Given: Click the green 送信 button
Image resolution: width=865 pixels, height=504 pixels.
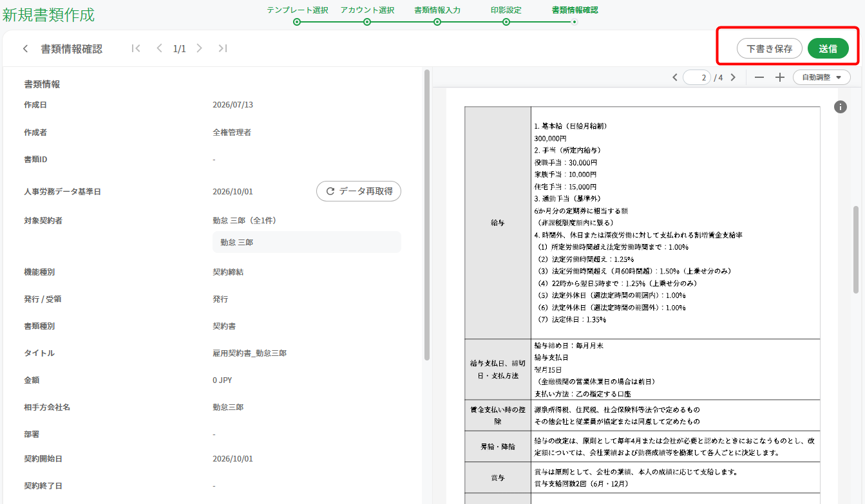Looking at the screenshot, I should (828, 48).
